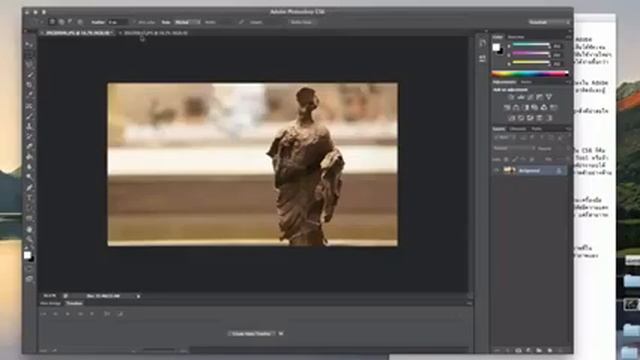
Task: Select the Lasso tool
Action: tap(29, 64)
